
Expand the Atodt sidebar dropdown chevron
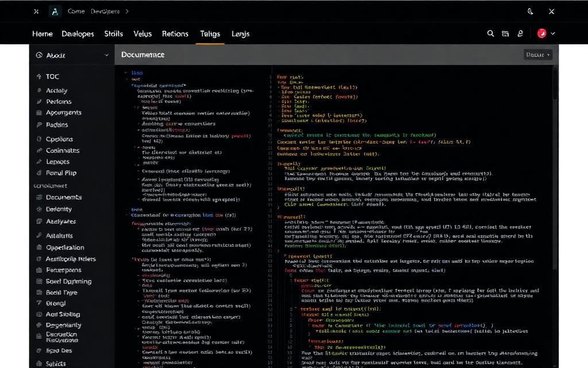coord(106,55)
